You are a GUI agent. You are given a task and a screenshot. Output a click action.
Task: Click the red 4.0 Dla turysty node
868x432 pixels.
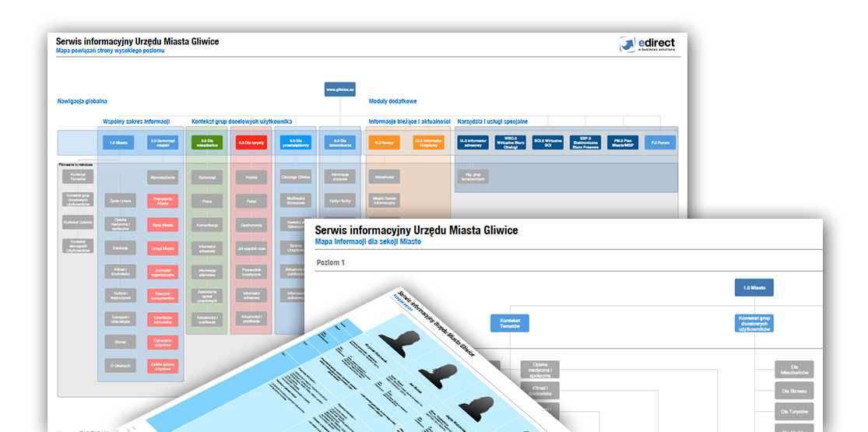(x=251, y=143)
